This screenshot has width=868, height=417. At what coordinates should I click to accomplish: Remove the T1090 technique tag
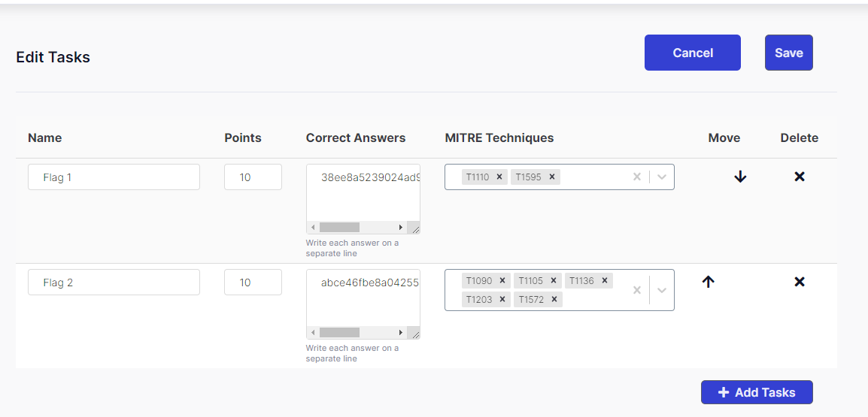pos(502,280)
